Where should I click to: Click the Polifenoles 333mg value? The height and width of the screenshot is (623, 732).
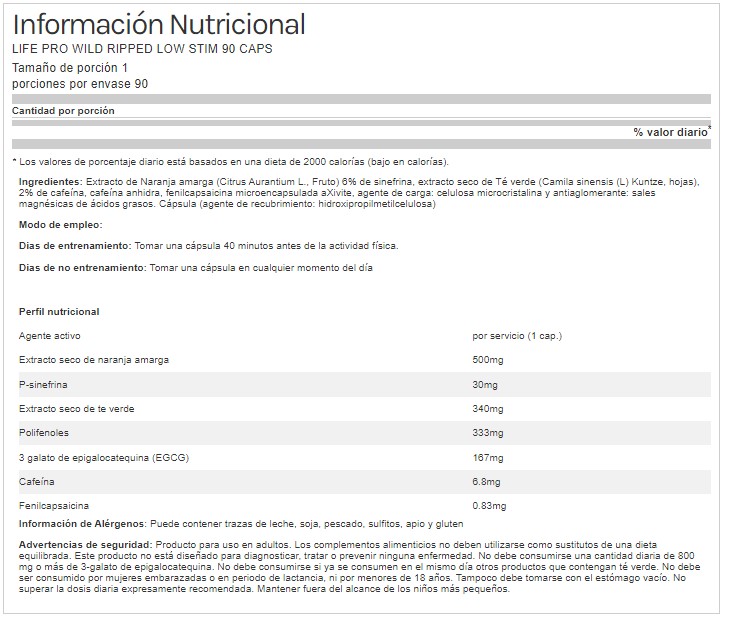(487, 432)
